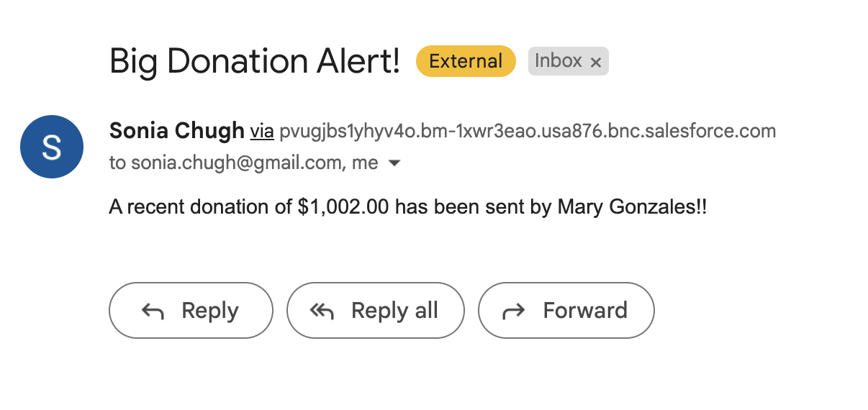Click the blue "S" sender avatar
868x410 pixels.
tap(52, 147)
